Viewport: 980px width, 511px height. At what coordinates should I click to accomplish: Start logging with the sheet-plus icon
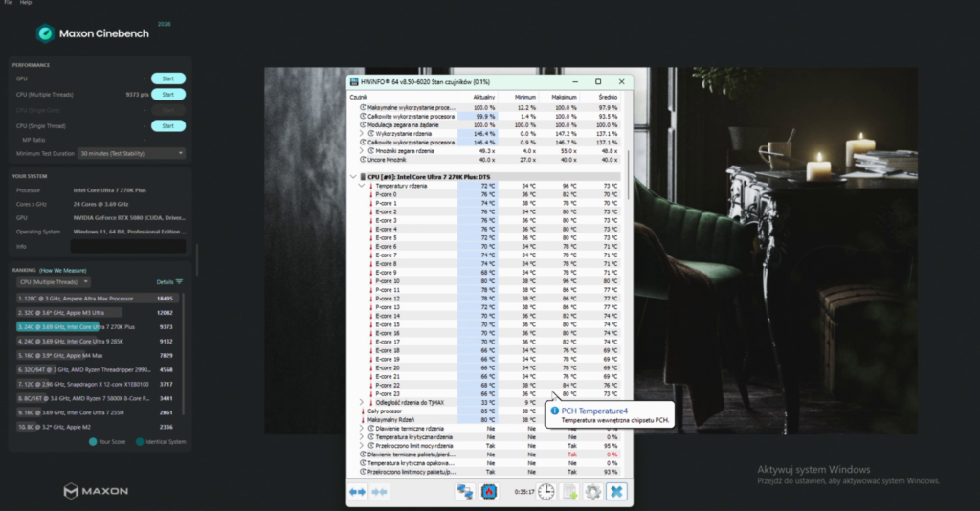(x=570, y=492)
